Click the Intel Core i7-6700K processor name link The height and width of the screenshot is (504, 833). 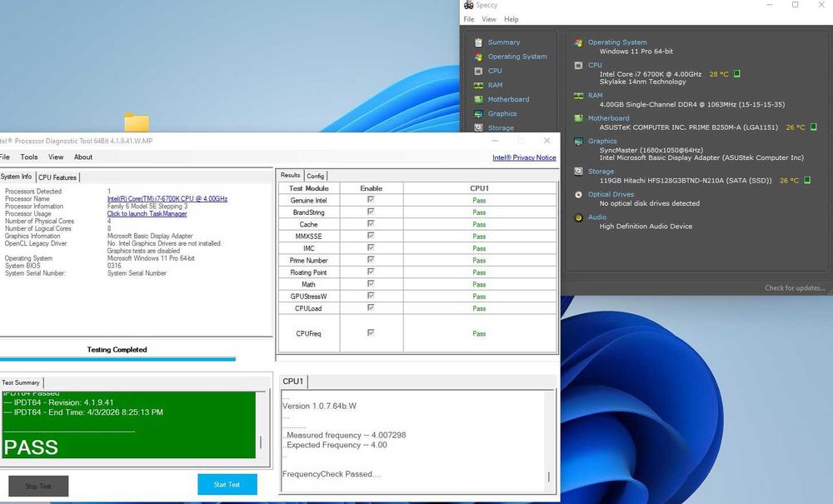[x=167, y=198]
